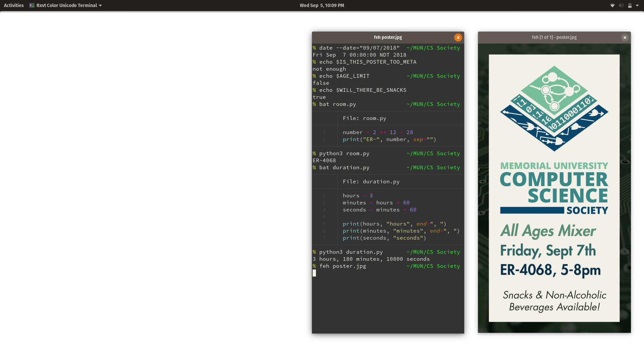644x362 pixels.
Task: Click the 'bat duration.py' command
Action: (x=344, y=168)
